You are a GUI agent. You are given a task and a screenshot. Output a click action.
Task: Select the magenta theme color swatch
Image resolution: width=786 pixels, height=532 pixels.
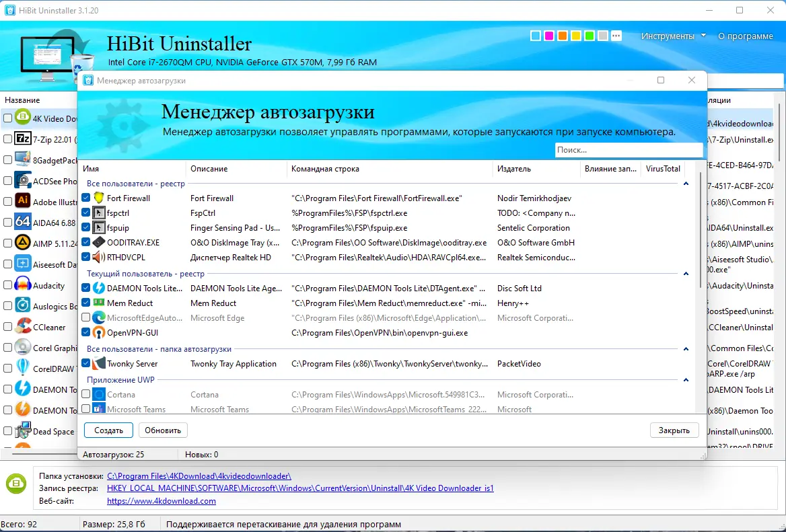coord(549,36)
